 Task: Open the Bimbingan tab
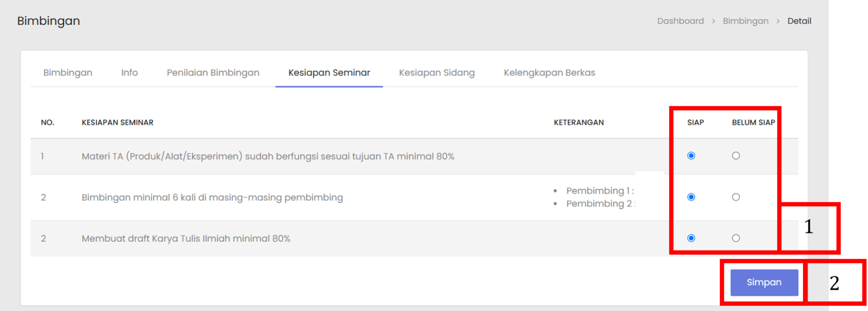(x=68, y=73)
